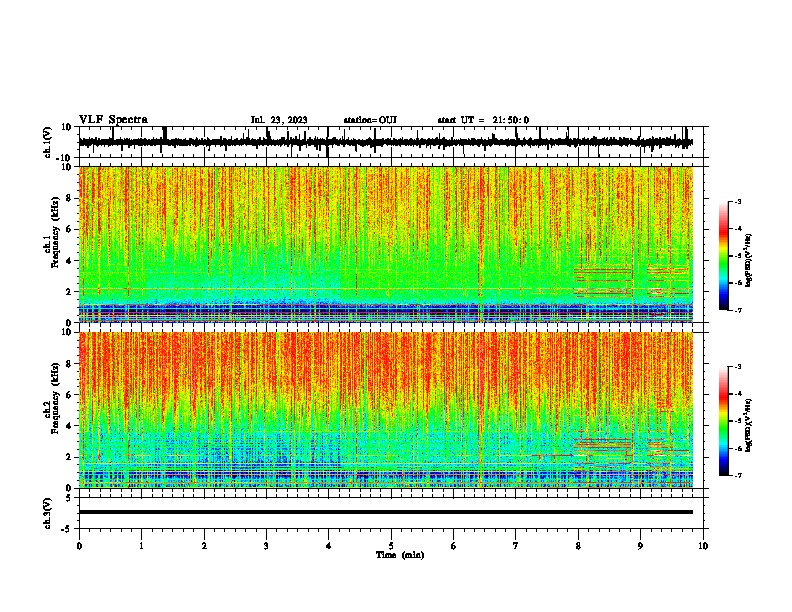Click the "start UT = 21:50:0" label
Viewport: 792px width, 612px height.
[483, 120]
